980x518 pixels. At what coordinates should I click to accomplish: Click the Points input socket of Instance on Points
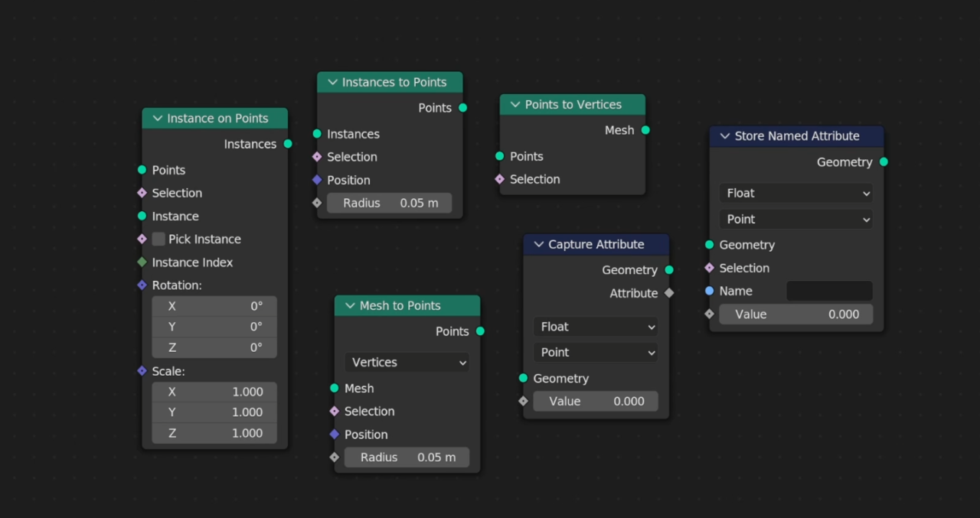(142, 170)
